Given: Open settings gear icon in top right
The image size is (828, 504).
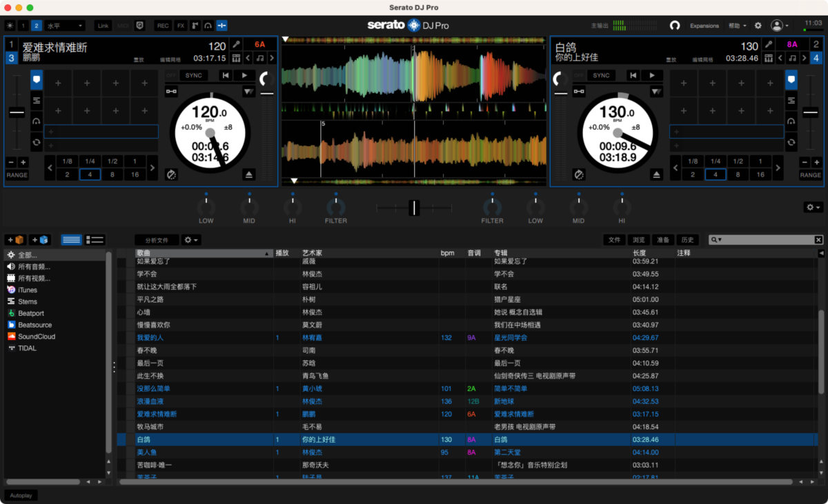Looking at the screenshot, I should 758,26.
